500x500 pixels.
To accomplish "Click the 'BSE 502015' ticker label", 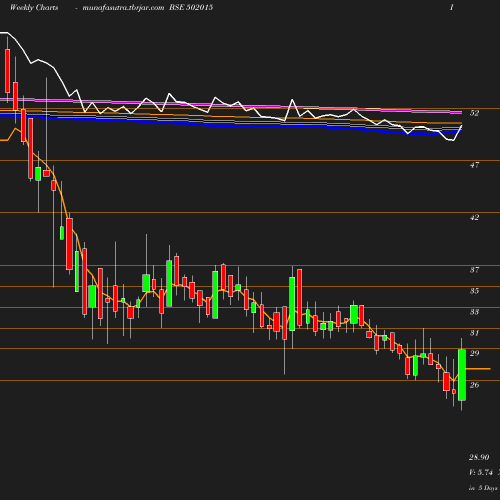I will tap(191, 7).
